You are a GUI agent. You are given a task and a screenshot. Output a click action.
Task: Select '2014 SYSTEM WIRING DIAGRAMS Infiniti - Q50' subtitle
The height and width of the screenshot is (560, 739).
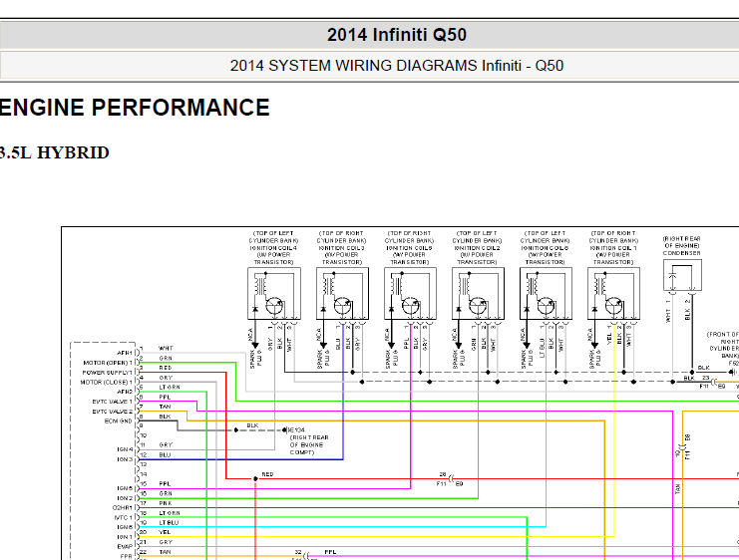396,66
